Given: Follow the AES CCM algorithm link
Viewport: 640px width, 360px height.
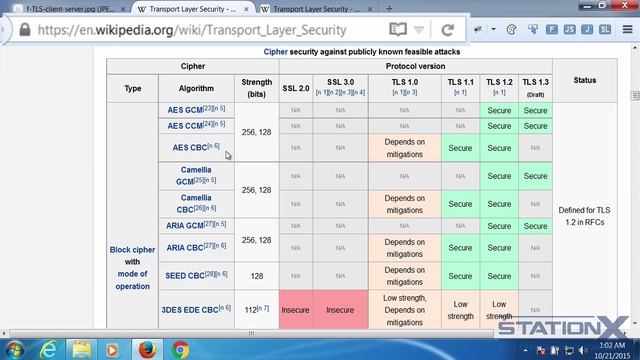Looking at the screenshot, I should click(x=185, y=126).
